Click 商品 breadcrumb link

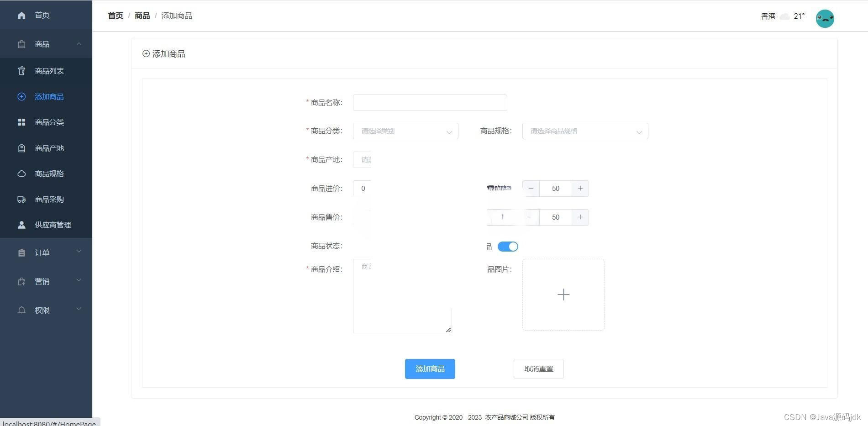[x=142, y=16]
